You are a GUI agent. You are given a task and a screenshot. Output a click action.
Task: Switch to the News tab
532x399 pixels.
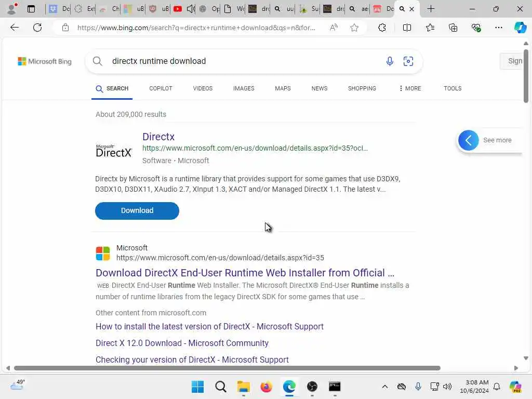pyautogui.click(x=320, y=88)
